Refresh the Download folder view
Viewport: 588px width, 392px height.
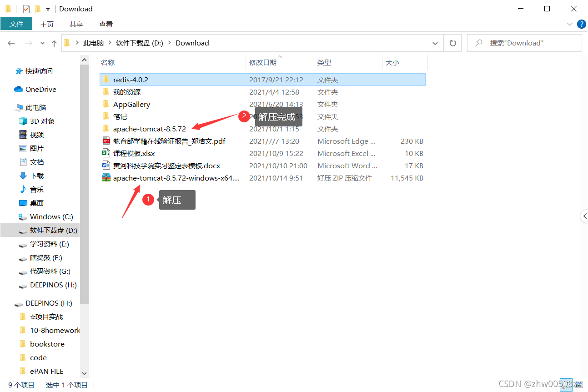pos(452,43)
